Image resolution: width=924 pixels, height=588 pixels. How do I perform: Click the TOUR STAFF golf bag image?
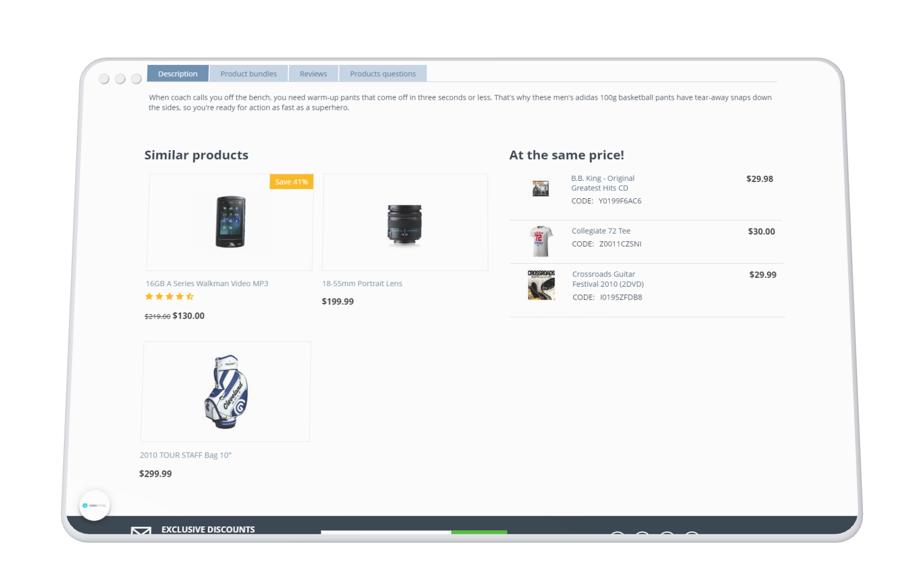pos(226,391)
